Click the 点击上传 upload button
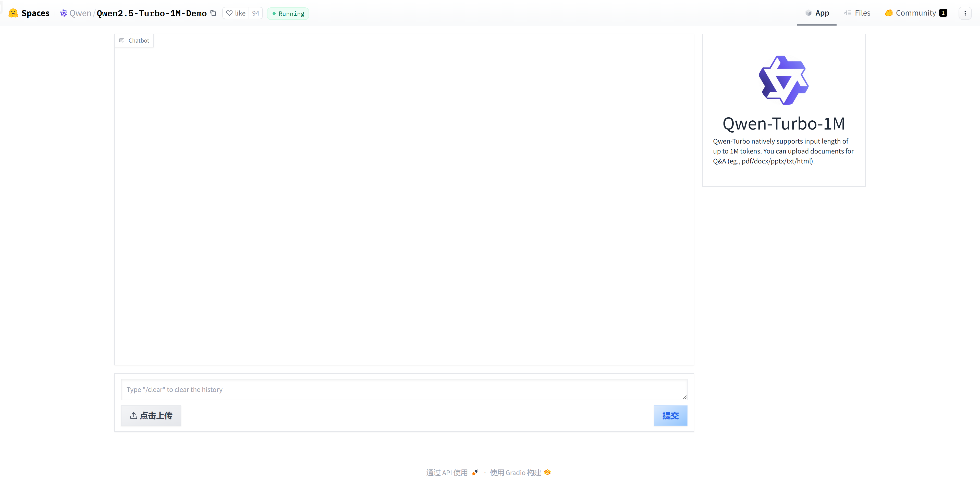Image resolution: width=980 pixels, height=486 pixels. [x=151, y=416]
